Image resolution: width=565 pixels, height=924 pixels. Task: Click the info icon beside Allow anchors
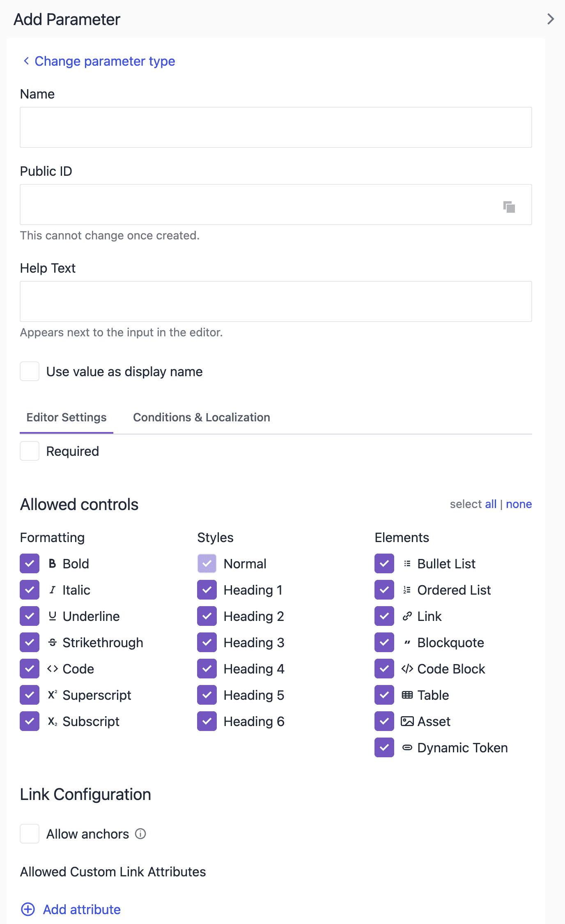pyautogui.click(x=140, y=834)
